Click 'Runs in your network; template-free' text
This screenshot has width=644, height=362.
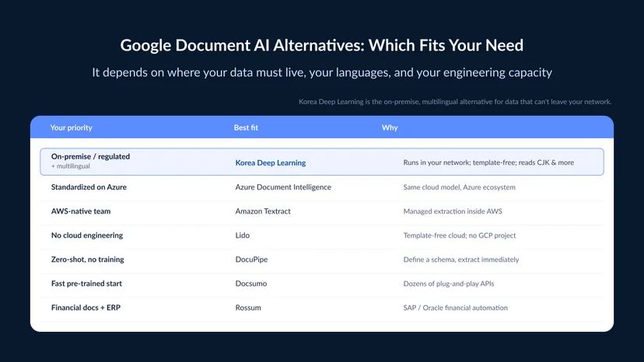(x=488, y=162)
